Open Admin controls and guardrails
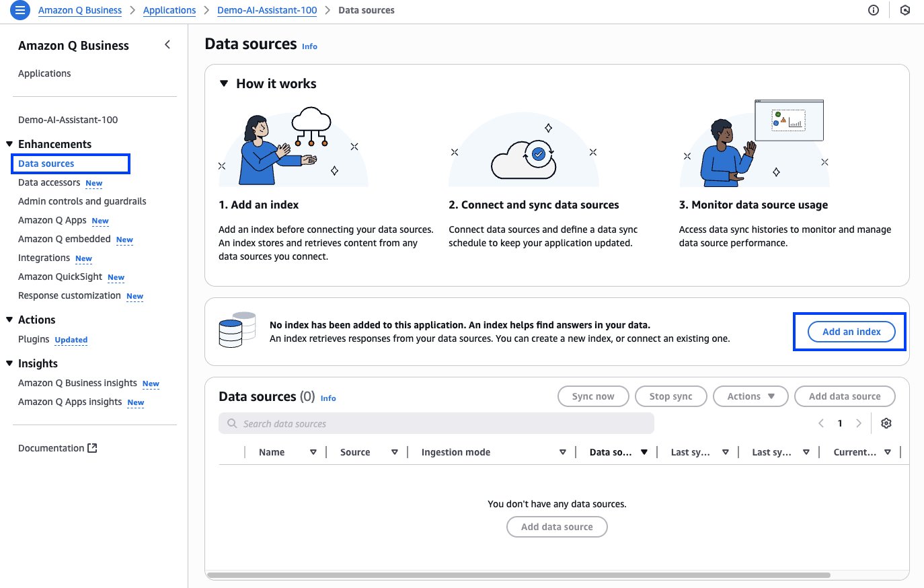This screenshot has width=924, height=588. click(x=82, y=201)
